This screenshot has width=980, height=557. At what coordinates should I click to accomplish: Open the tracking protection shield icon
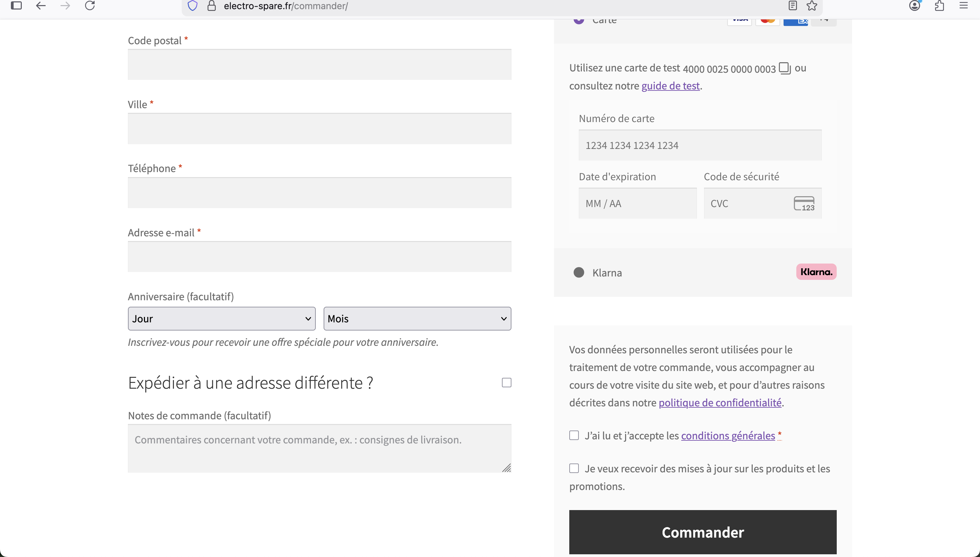[x=193, y=6]
